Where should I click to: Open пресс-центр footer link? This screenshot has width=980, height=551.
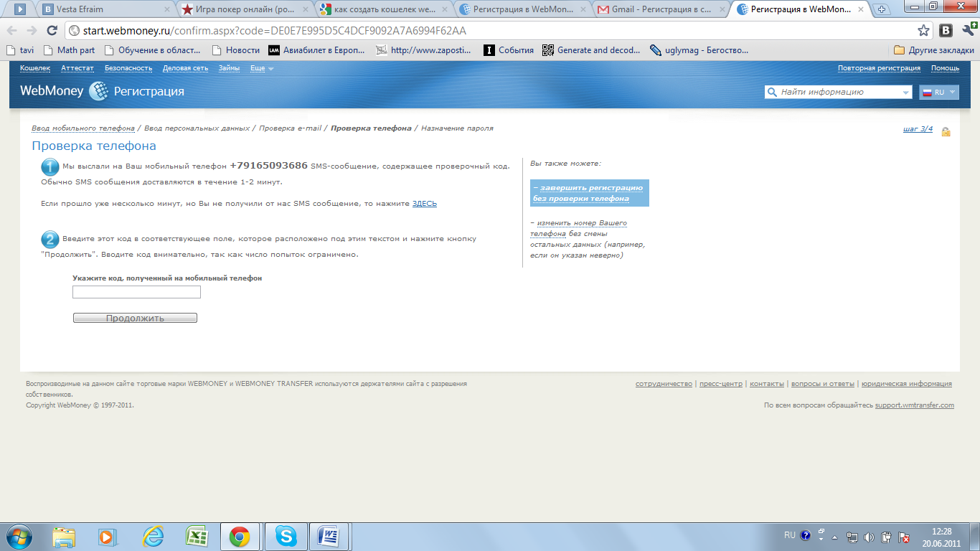coord(721,384)
